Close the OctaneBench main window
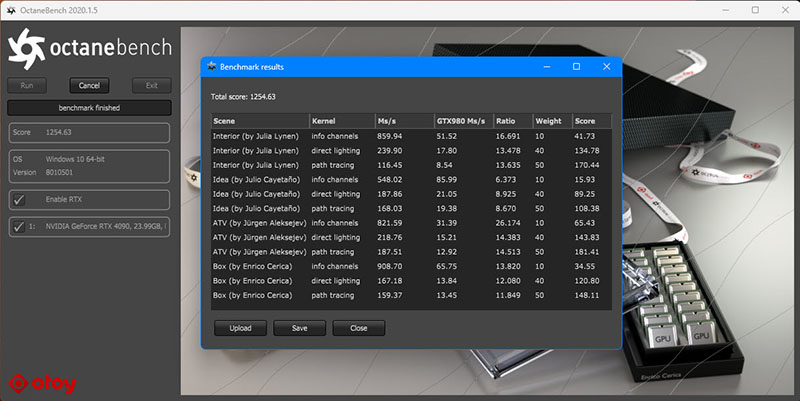 coord(786,10)
